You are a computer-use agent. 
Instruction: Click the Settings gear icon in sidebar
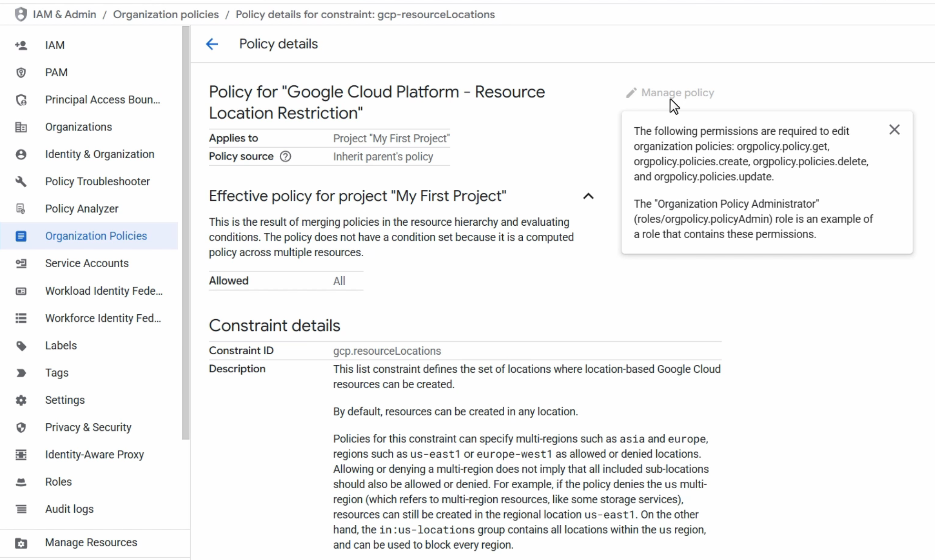pos(21,400)
